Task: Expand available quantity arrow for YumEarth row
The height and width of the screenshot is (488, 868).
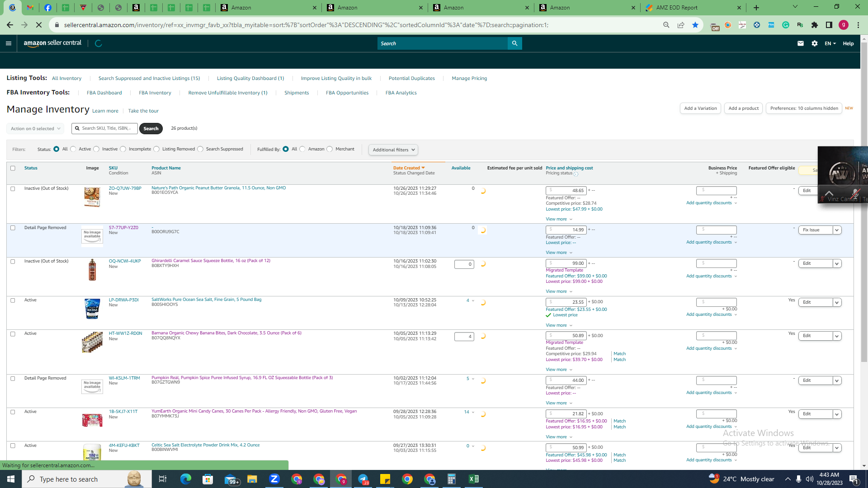Action: click(473, 412)
